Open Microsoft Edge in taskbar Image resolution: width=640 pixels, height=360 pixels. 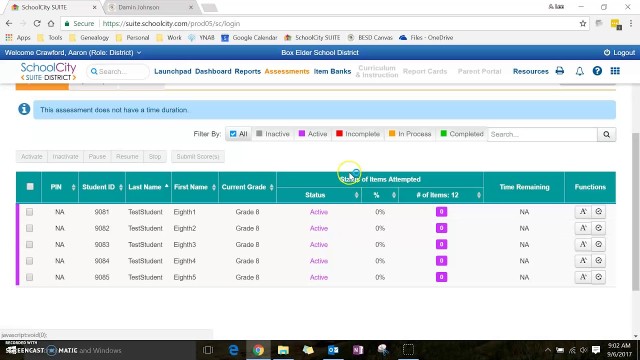[x=233, y=350]
